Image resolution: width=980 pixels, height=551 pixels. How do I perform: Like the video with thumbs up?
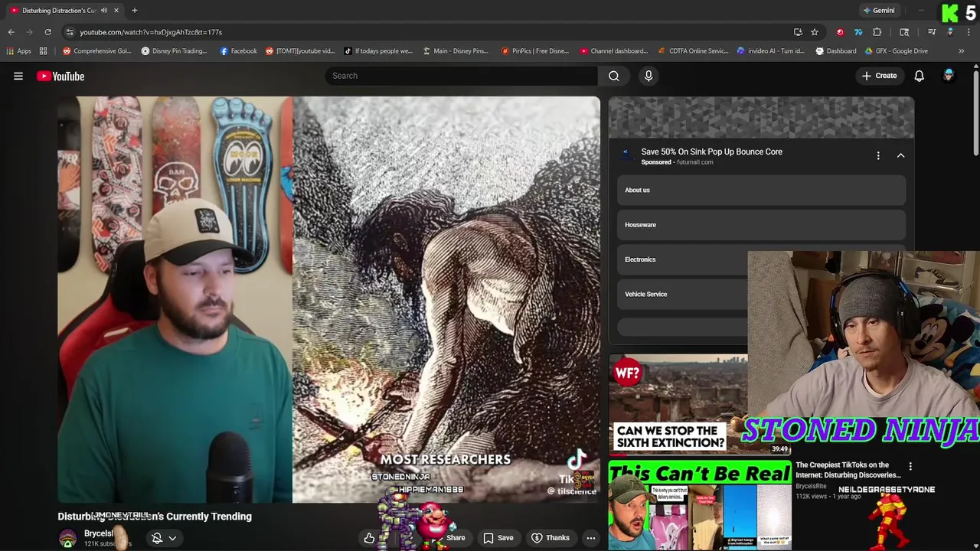tap(369, 538)
